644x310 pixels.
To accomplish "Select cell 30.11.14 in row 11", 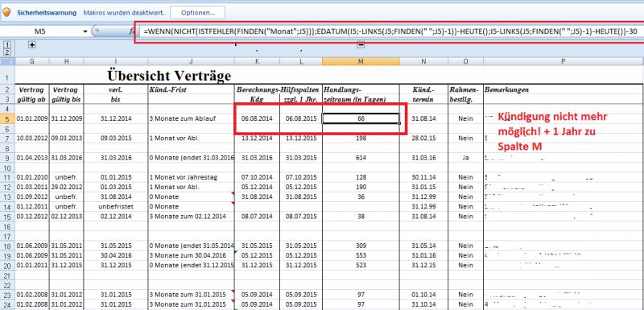I will [x=423, y=177].
